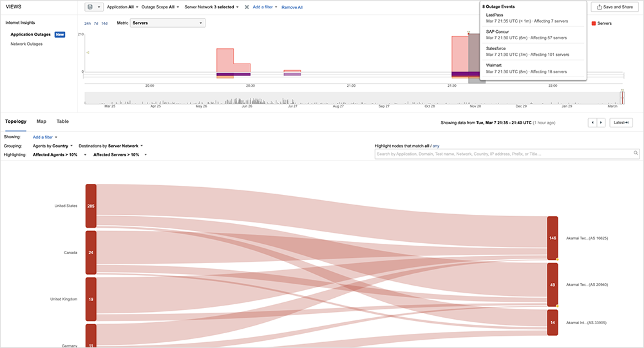
Task: Open the Metric Servers dropdown
Action: coord(167,23)
